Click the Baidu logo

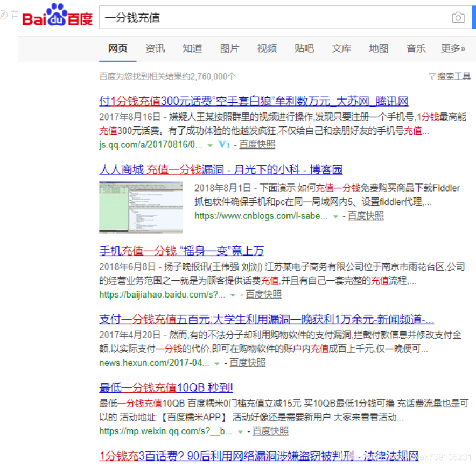(58, 15)
